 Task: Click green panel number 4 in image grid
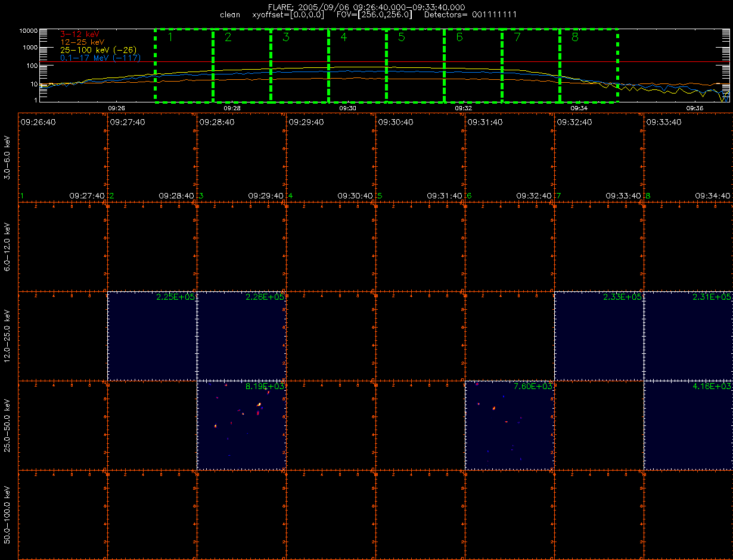click(x=290, y=196)
